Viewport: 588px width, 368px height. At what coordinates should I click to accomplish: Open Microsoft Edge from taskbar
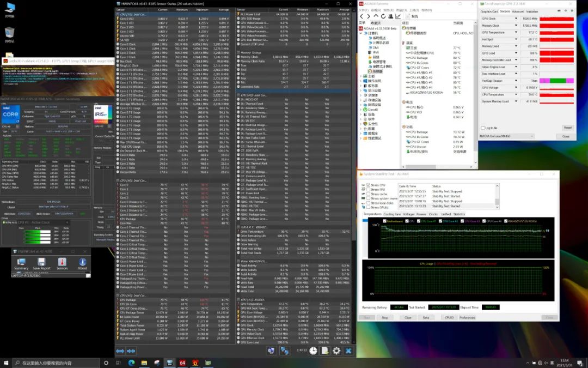132,363
